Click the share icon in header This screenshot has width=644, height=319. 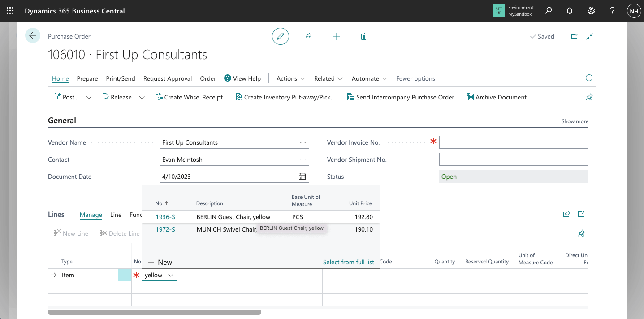click(x=308, y=36)
